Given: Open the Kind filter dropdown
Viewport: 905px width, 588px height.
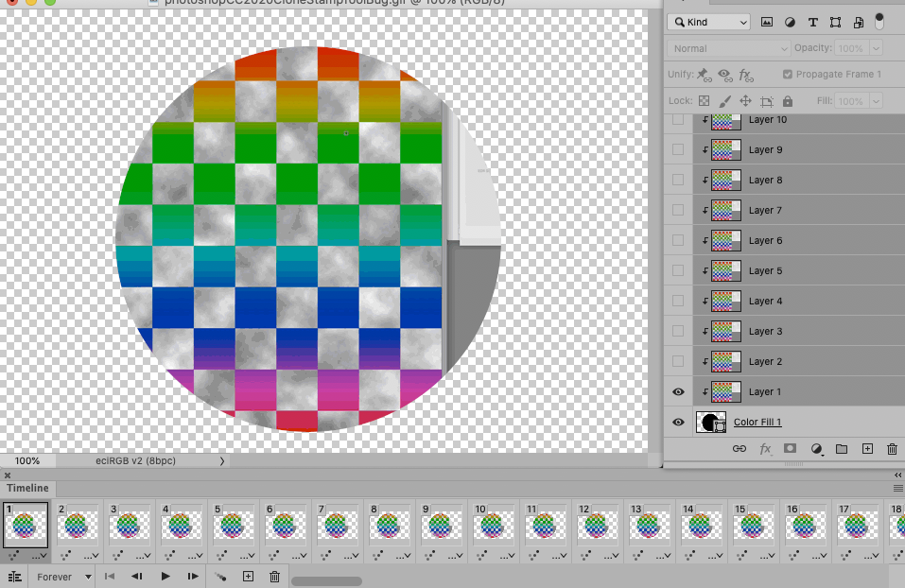Looking at the screenshot, I should coord(707,21).
